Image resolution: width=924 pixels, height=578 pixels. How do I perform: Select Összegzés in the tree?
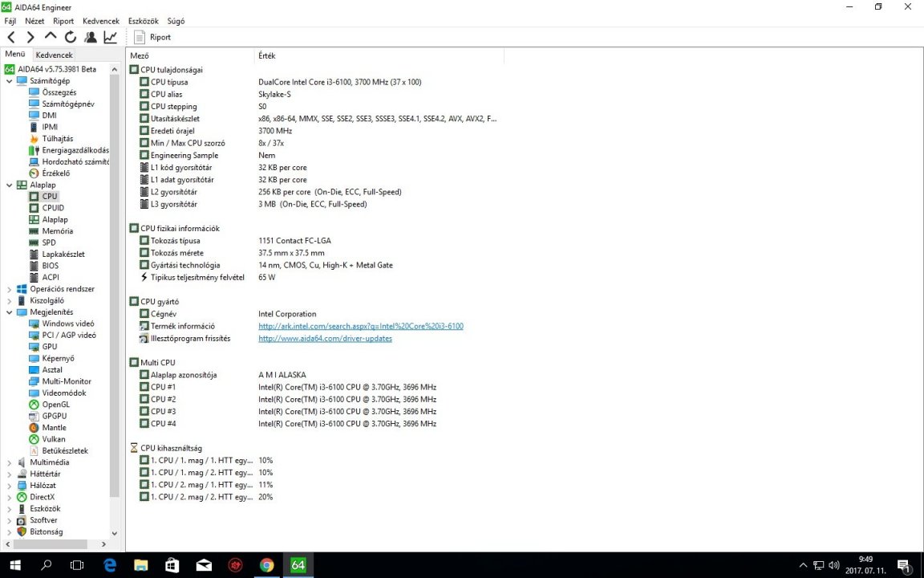click(59, 92)
